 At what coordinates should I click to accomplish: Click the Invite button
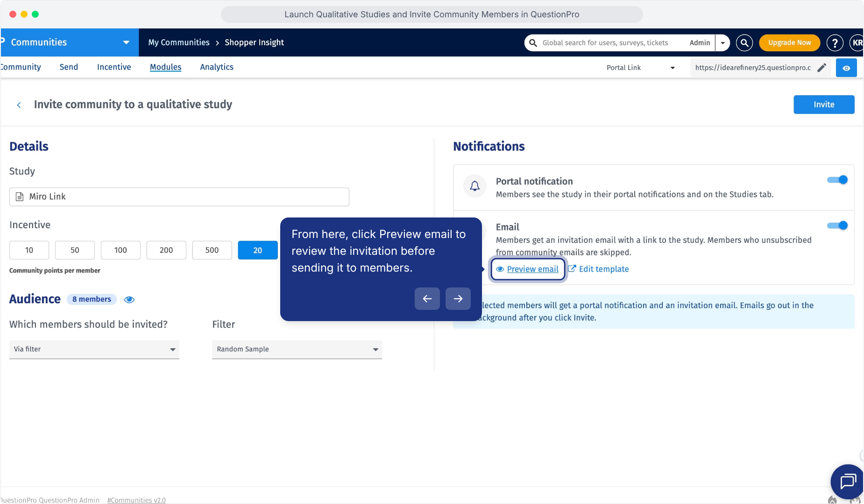824,105
